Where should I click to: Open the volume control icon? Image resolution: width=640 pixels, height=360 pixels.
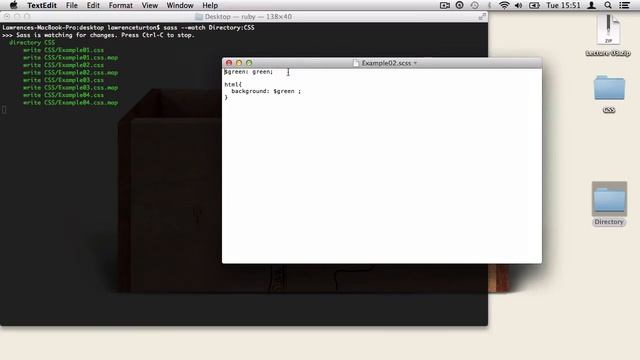(518, 5)
